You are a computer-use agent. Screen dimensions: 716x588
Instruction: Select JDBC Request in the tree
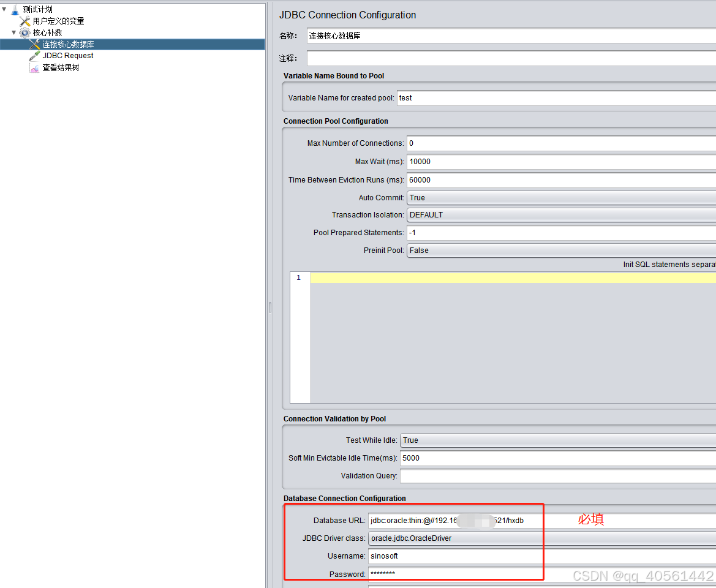tap(68, 55)
